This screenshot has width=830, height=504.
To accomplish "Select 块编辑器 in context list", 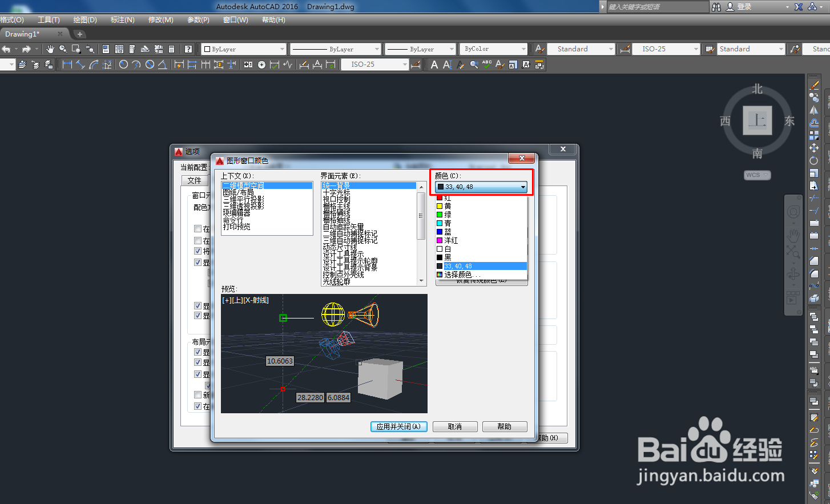I will (x=236, y=213).
